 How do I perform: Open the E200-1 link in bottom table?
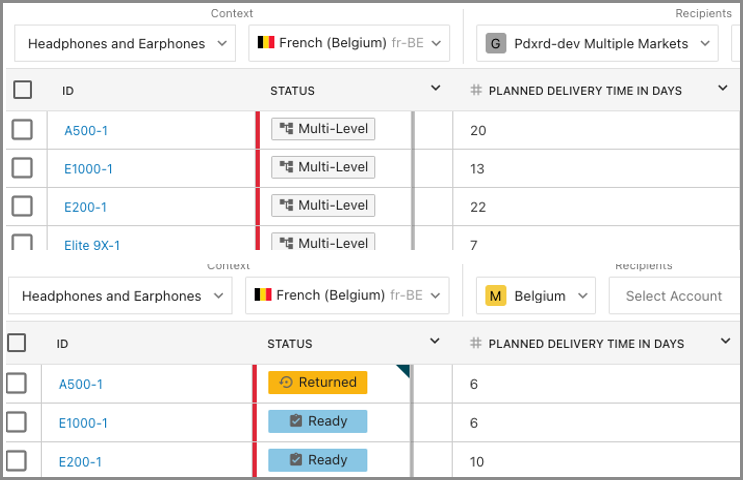click(80, 462)
